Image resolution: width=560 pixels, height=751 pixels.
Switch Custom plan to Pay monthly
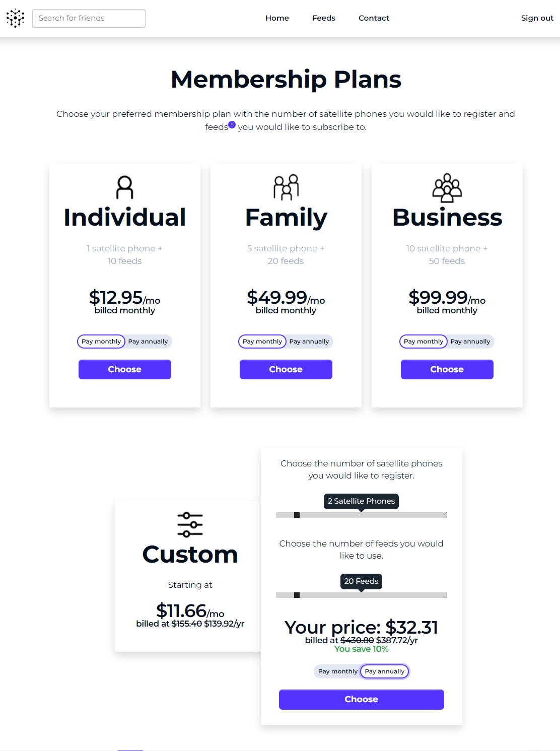(x=337, y=671)
